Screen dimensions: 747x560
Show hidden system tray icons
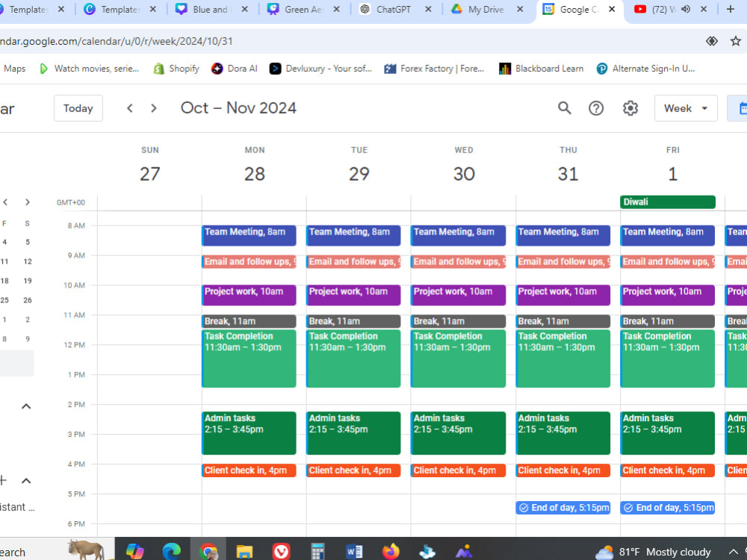click(x=734, y=552)
